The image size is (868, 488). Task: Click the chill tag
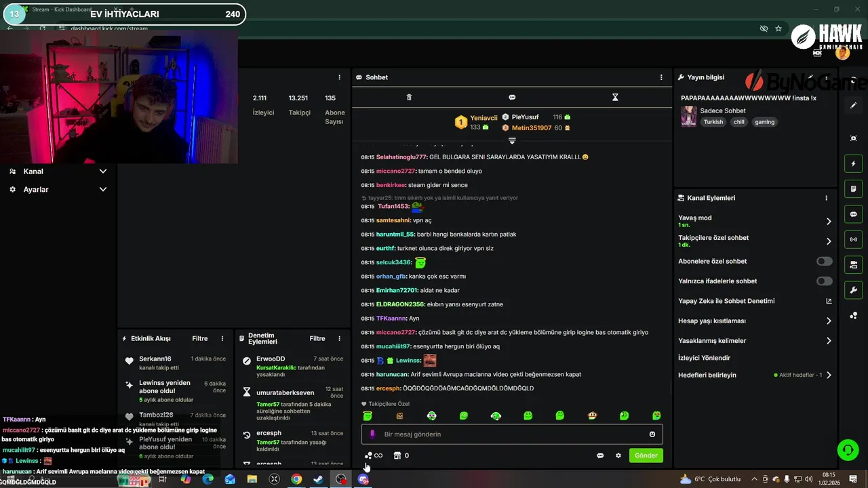point(738,122)
